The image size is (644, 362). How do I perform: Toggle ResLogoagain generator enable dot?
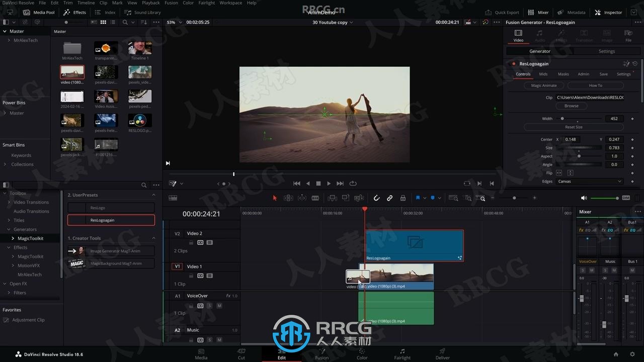[514, 64]
